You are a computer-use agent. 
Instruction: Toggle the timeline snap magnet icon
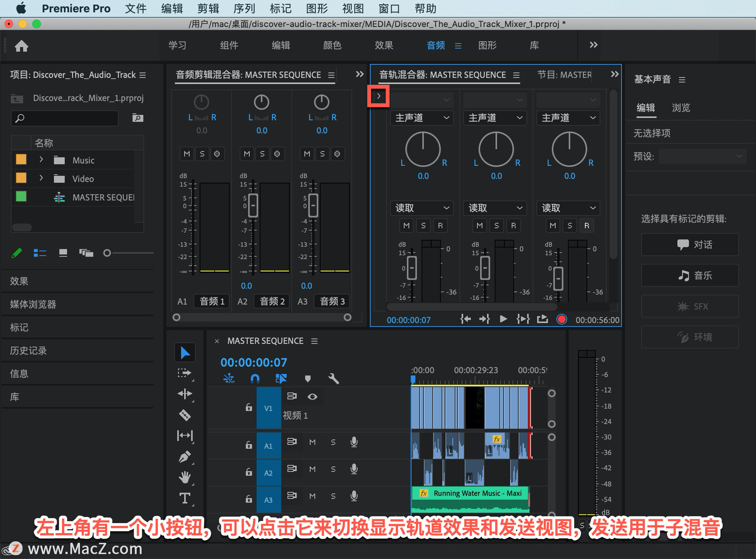click(x=255, y=379)
